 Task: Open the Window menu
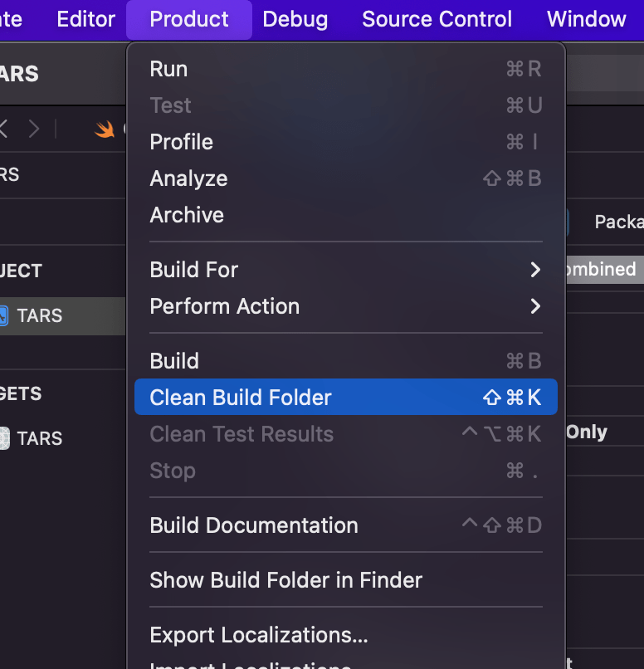tap(586, 18)
